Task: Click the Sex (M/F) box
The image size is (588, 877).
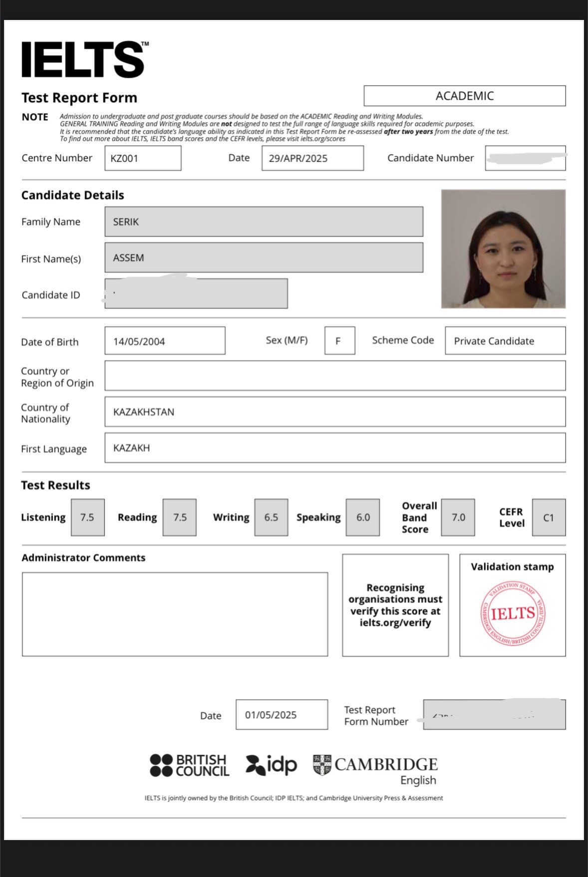Action: [x=339, y=341]
